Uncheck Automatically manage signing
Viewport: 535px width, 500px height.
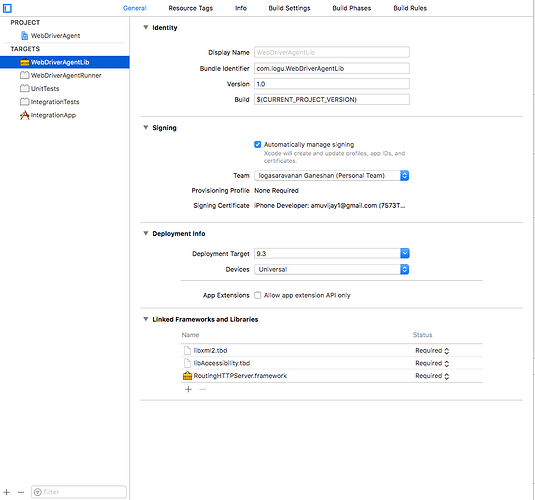[258, 144]
